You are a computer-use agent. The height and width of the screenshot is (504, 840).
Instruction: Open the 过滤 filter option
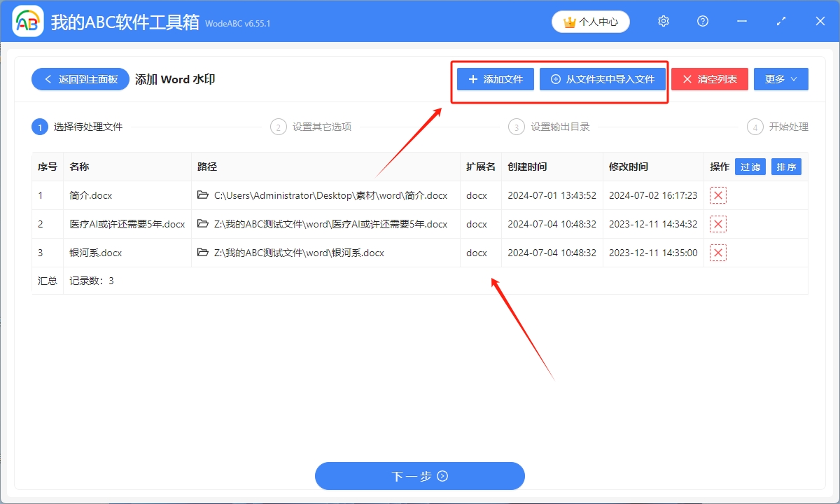pos(750,167)
